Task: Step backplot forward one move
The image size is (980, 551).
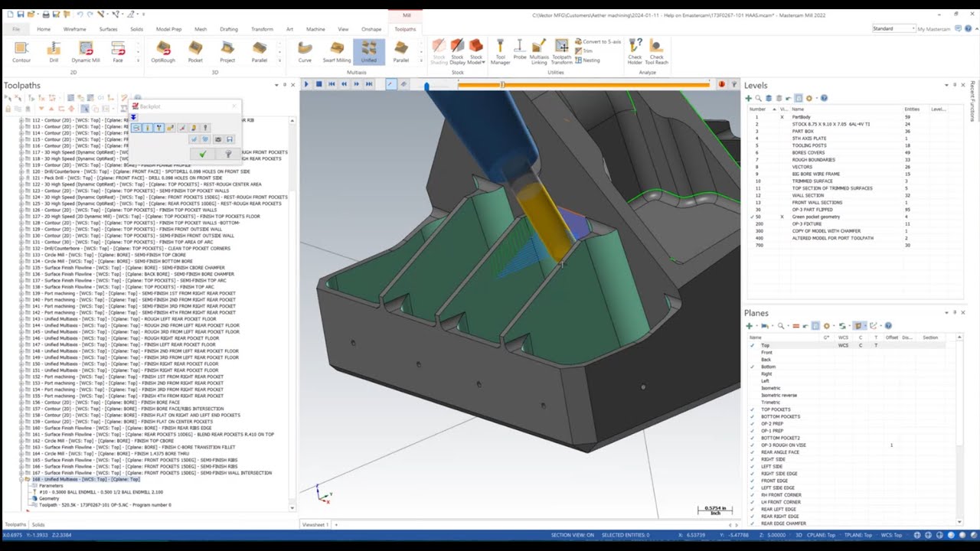Action: click(356, 84)
